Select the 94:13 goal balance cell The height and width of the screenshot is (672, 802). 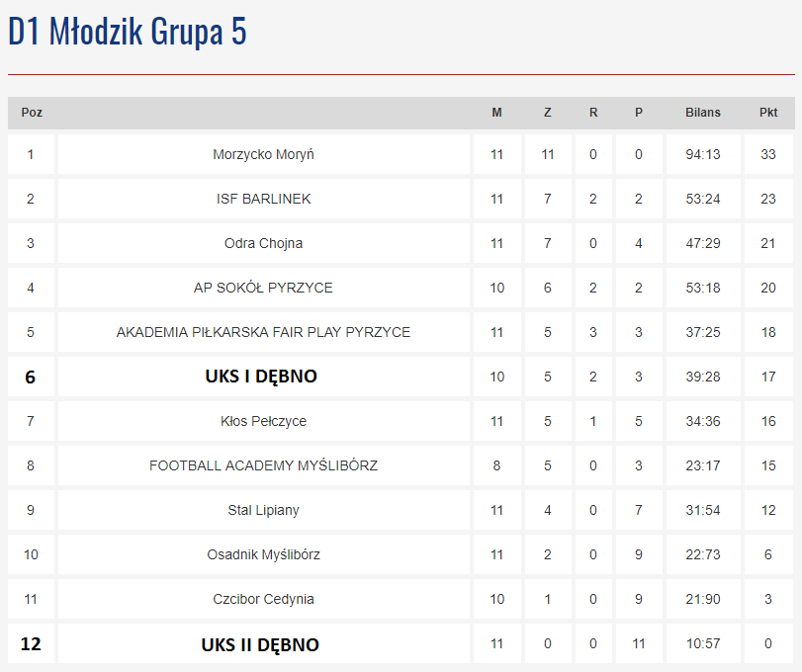[703, 154]
